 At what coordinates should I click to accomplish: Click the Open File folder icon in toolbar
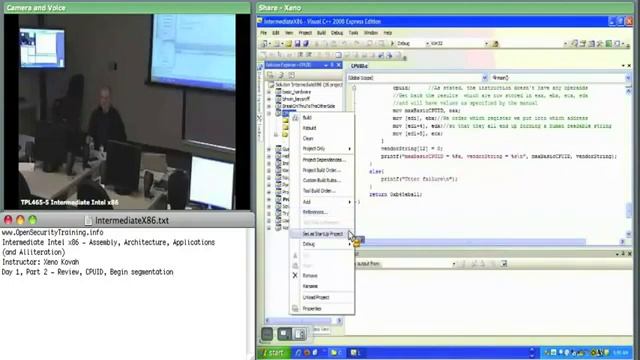pyautogui.click(x=289, y=43)
